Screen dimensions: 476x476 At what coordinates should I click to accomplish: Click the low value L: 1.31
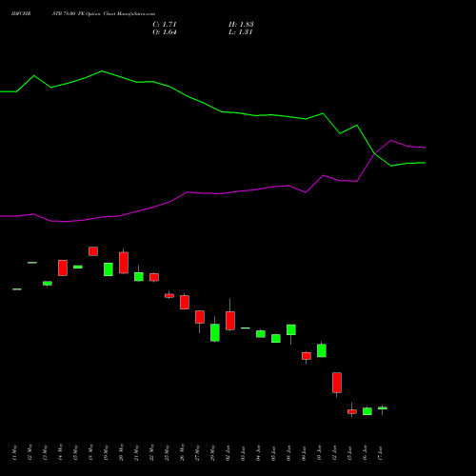(x=240, y=32)
